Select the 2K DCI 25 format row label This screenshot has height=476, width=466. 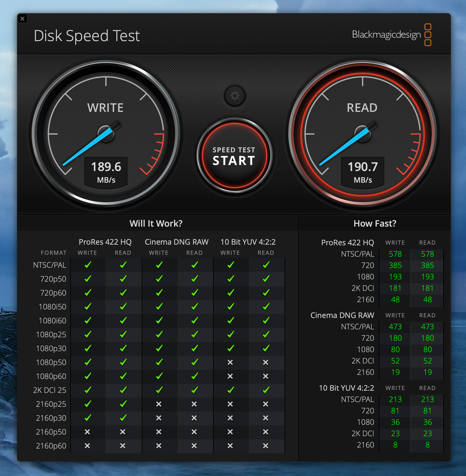tap(50, 390)
